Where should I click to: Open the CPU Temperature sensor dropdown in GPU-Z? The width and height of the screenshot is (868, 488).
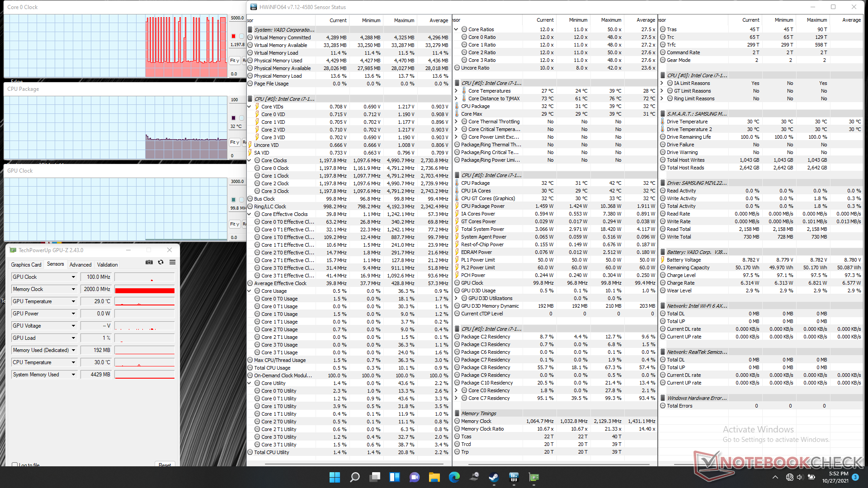[73, 362]
